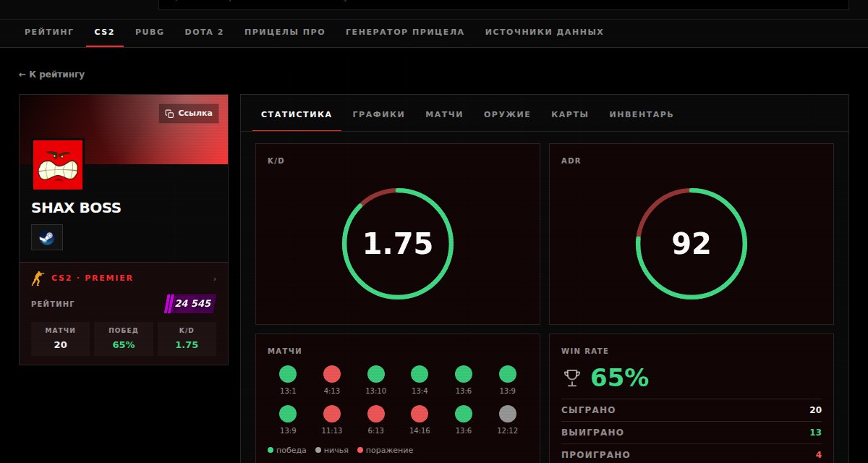This screenshot has width=868, height=463.
Task: Open the РЕЙТИНГ navigation tab
Action: [x=49, y=32]
